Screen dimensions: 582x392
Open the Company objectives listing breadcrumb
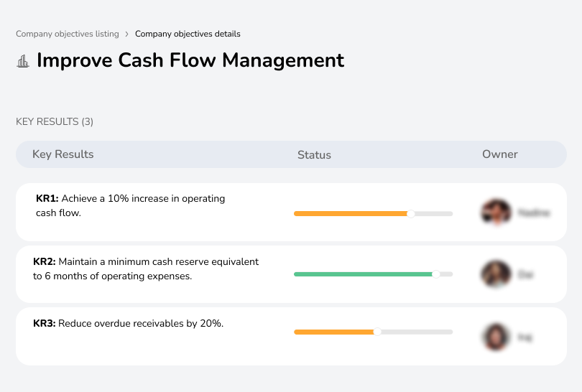pos(68,34)
